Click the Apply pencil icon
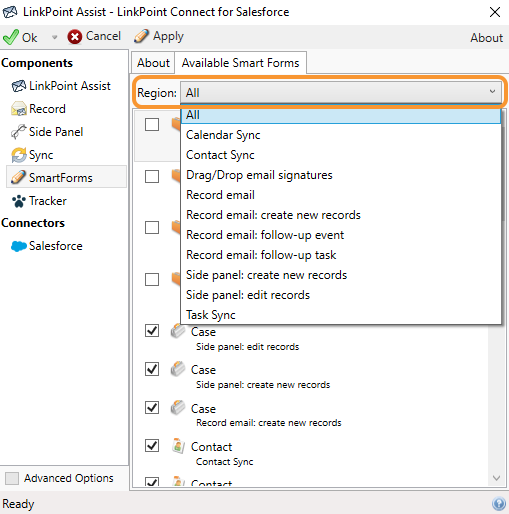The width and height of the screenshot is (509, 514). 142,36
